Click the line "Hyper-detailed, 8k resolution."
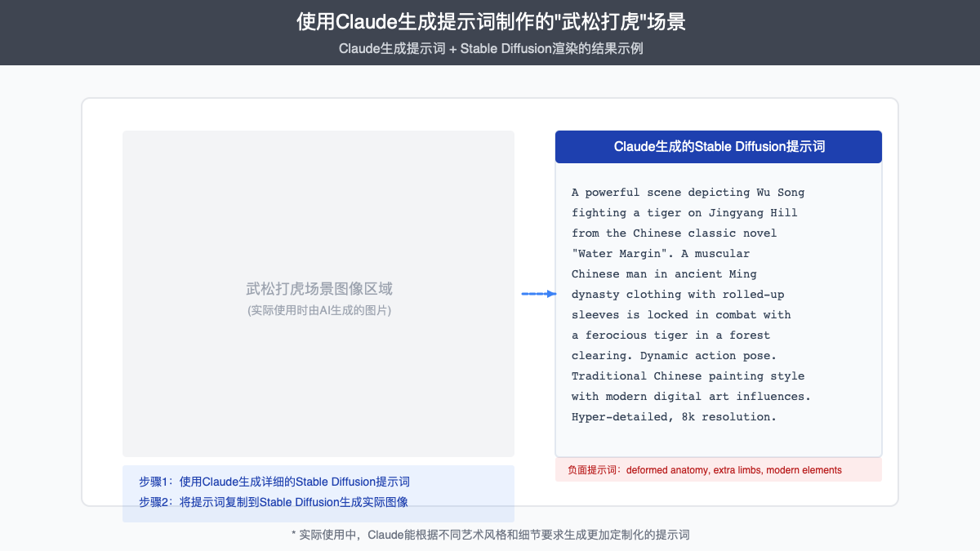Viewport: 980px width, 551px height. pos(675,417)
